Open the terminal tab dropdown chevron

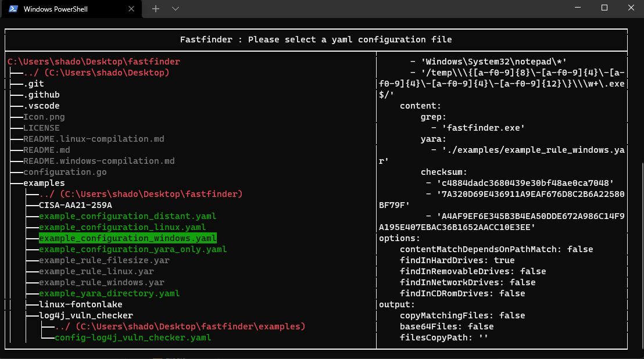175,9
